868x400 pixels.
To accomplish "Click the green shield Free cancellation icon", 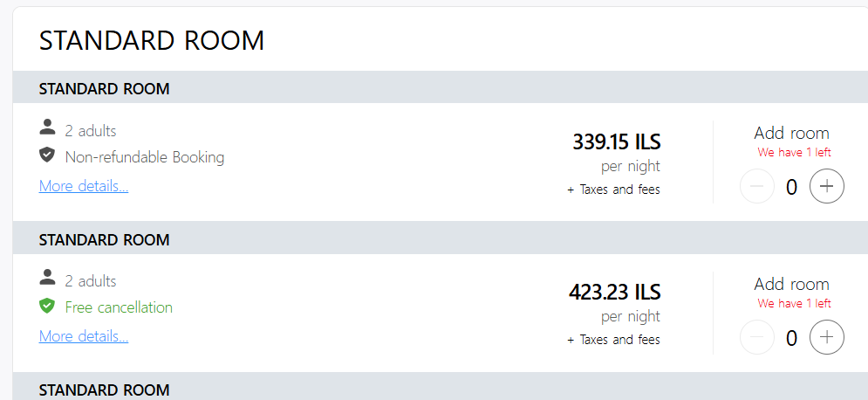I will 47,306.
